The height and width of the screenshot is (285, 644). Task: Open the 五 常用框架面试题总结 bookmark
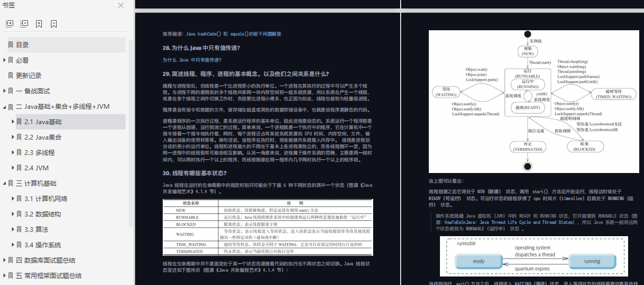tap(49, 276)
